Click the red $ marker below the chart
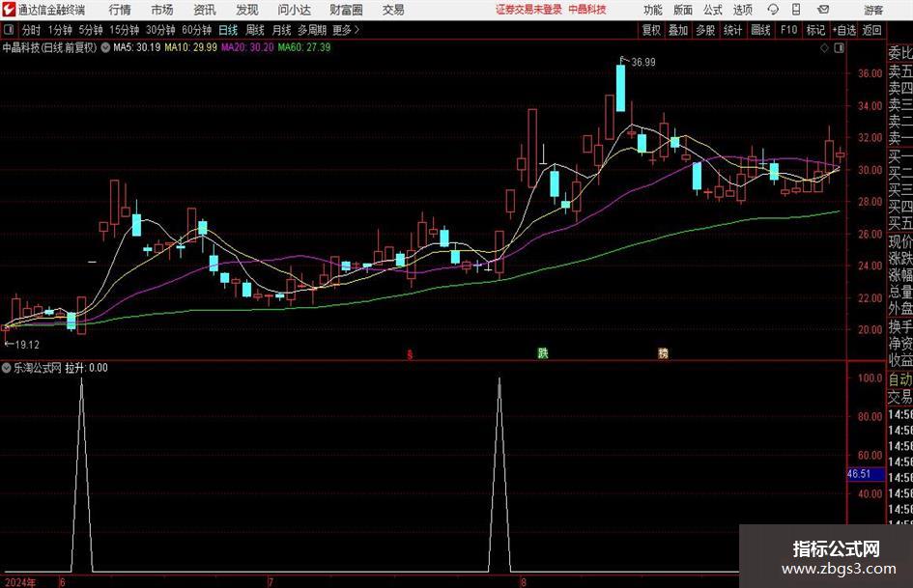Image resolution: width=913 pixels, height=588 pixels. 410,354
